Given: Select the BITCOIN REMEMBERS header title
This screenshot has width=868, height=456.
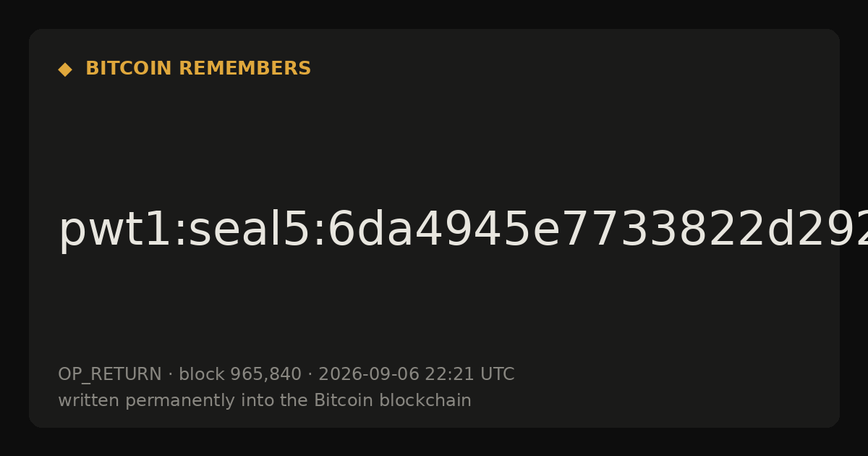Looking at the screenshot, I should (198, 69).
